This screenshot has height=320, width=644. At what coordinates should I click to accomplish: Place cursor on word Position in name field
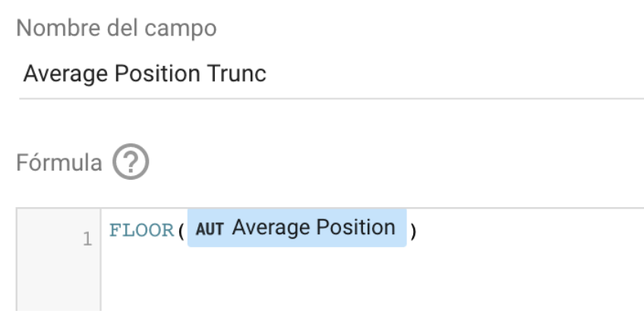pos(157,74)
